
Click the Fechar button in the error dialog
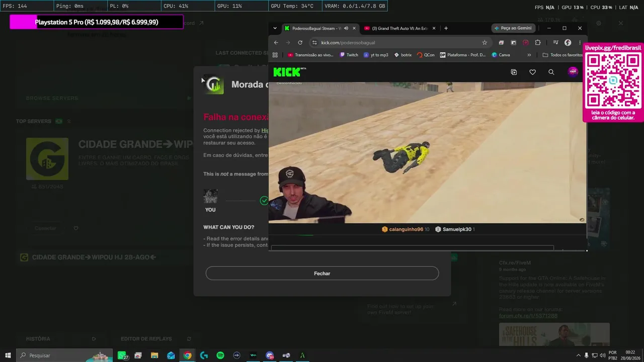pos(322,274)
